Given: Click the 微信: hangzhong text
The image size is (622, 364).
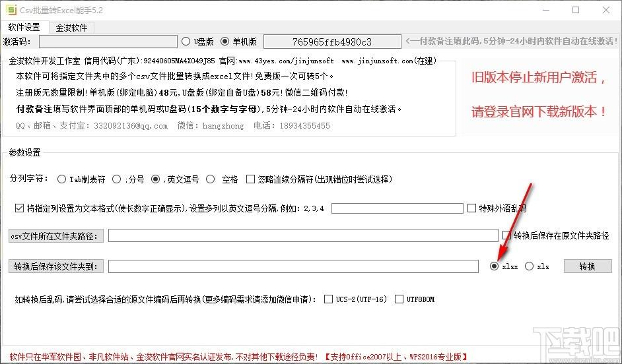Looking at the screenshot, I should [x=211, y=125].
